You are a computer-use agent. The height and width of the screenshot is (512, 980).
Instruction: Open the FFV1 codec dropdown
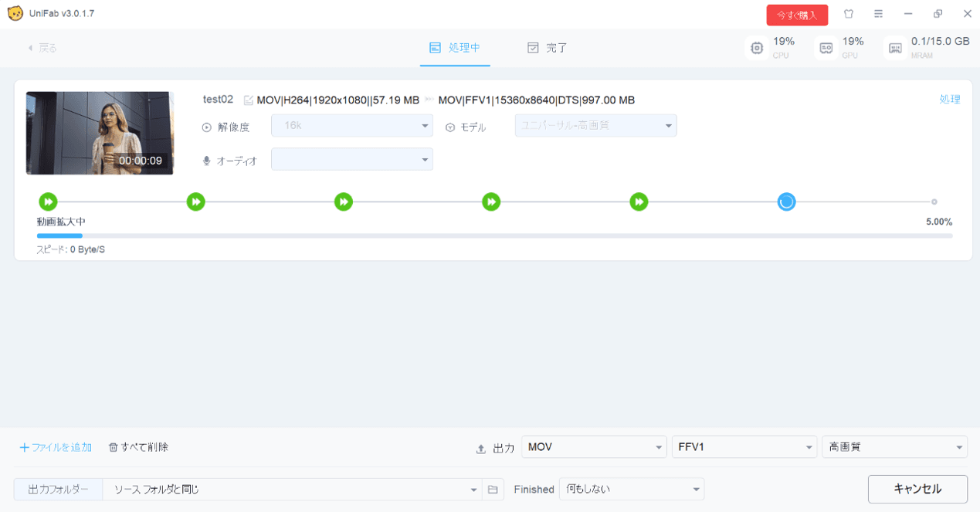(x=744, y=447)
